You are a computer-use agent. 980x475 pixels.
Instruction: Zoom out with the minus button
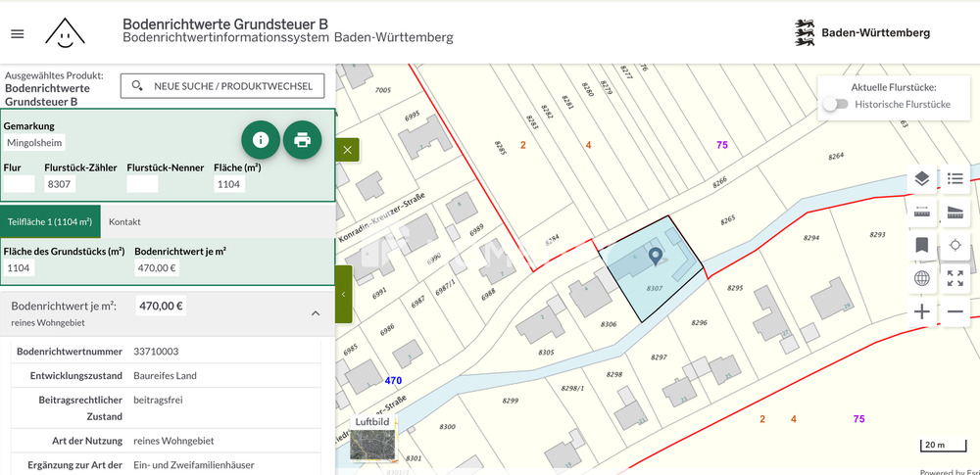pyautogui.click(x=955, y=311)
